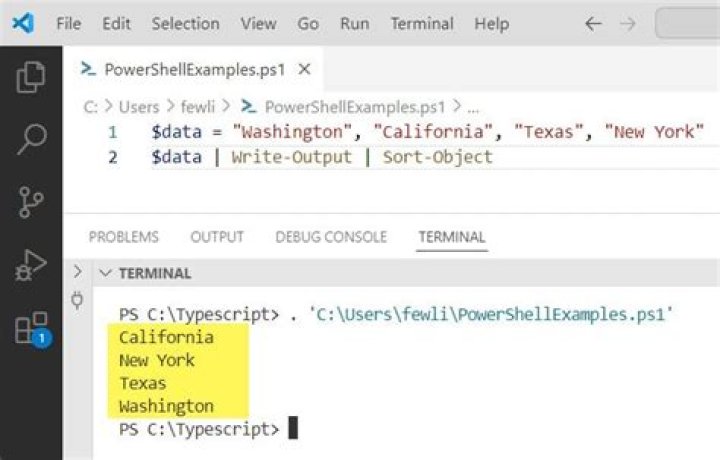Viewport: 720px width, 460px height.
Task: Open the Run and Debug view
Action: (x=30, y=265)
